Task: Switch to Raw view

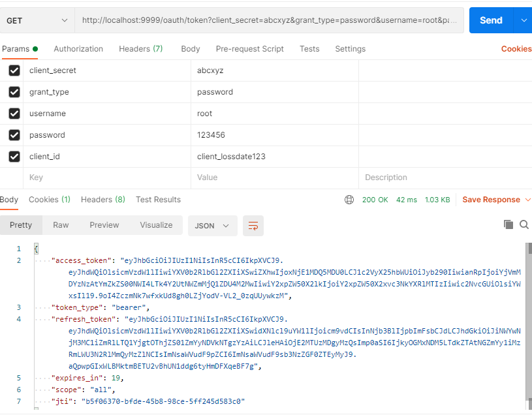Action: [x=61, y=225]
